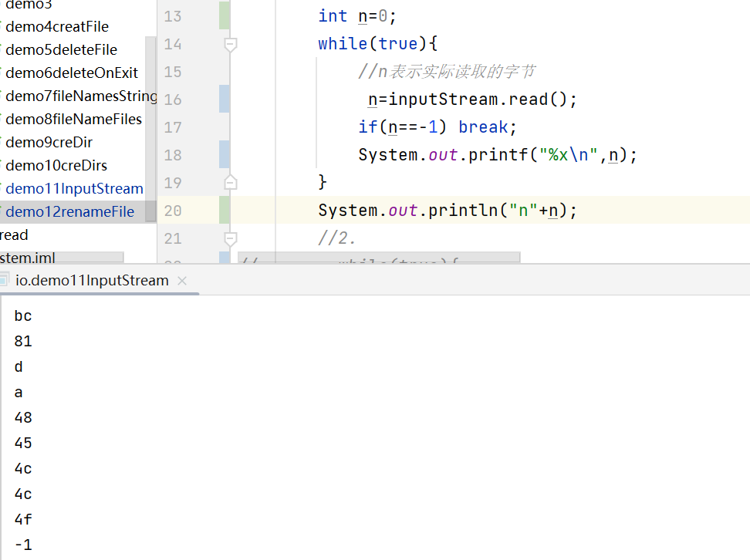Select demo12renameFile tree item

(x=70, y=212)
